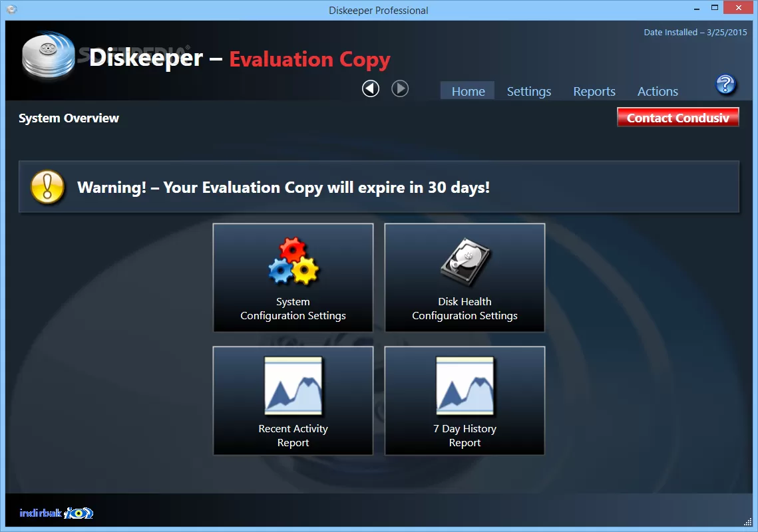Image resolution: width=758 pixels, height=532 pixels.
Task: Open Recent Activity Report label
Action: coord(293,436)
